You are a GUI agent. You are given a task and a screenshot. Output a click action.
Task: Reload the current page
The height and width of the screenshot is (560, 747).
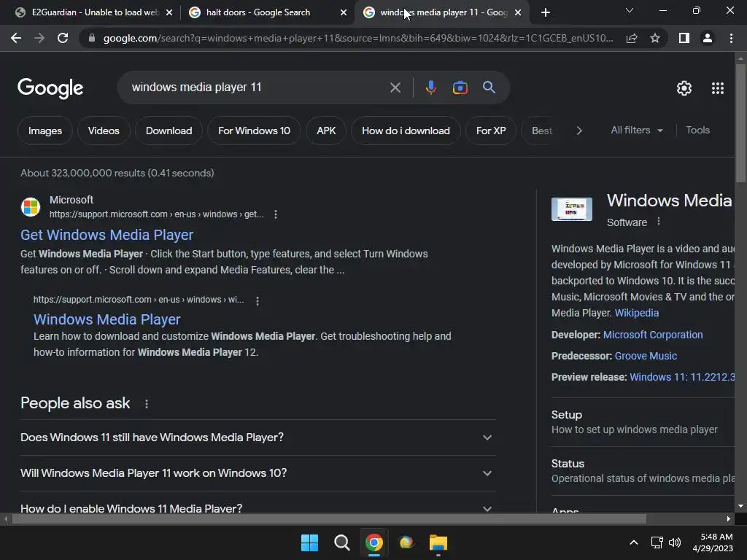63,38
